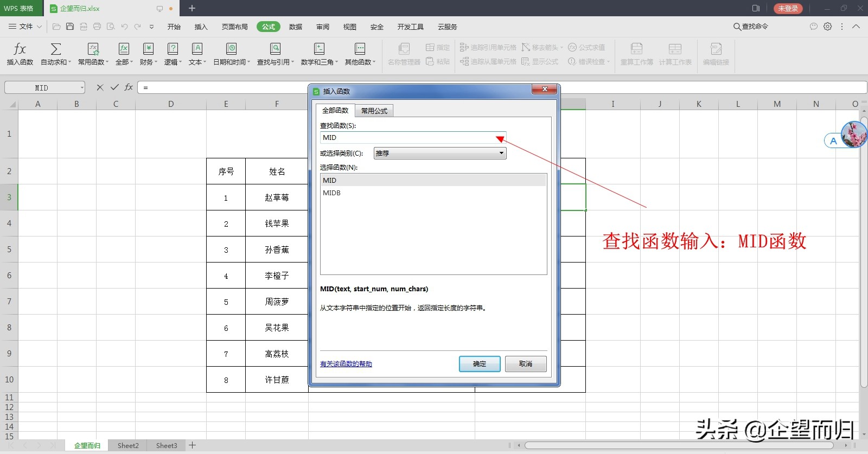Image resolution: width=868 pixels, height=454 pixels.
Task: Open the Financial (财务) functions icon
Action: [x=148, y=49]
